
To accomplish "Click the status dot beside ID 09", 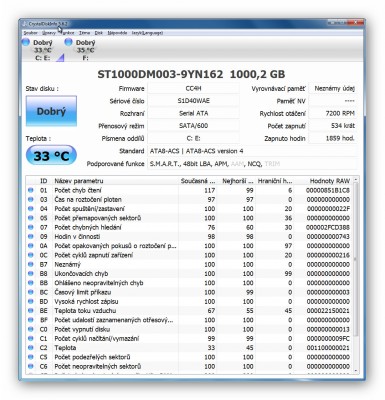I will pos(31,237).
